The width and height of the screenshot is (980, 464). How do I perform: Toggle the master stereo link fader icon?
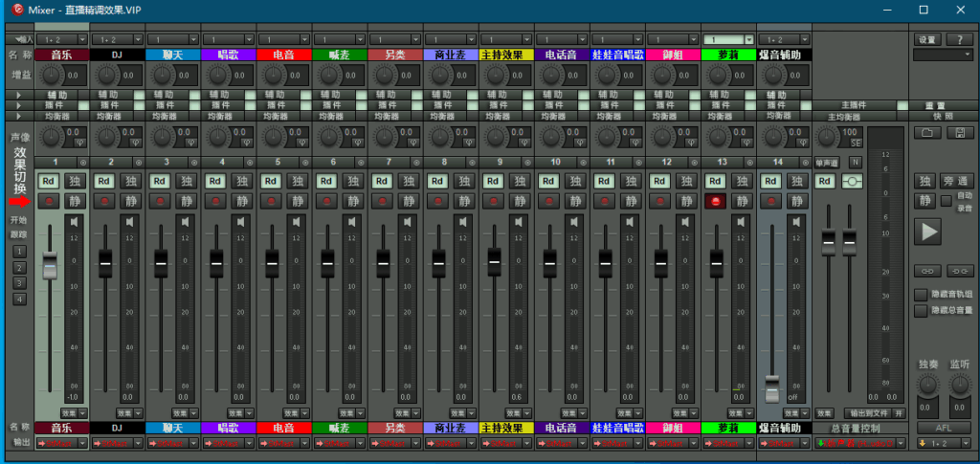[x=853, y=181]
